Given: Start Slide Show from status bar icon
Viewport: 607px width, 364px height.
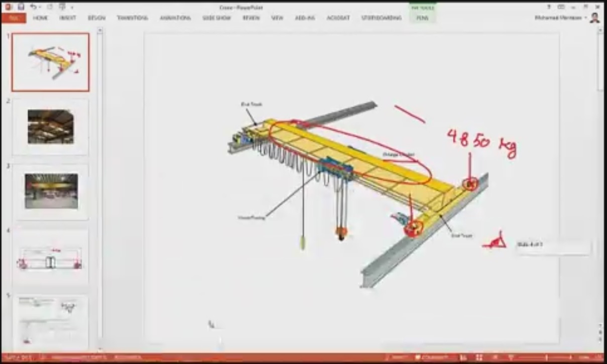Looking at the screenshot, I should [510, 357].
